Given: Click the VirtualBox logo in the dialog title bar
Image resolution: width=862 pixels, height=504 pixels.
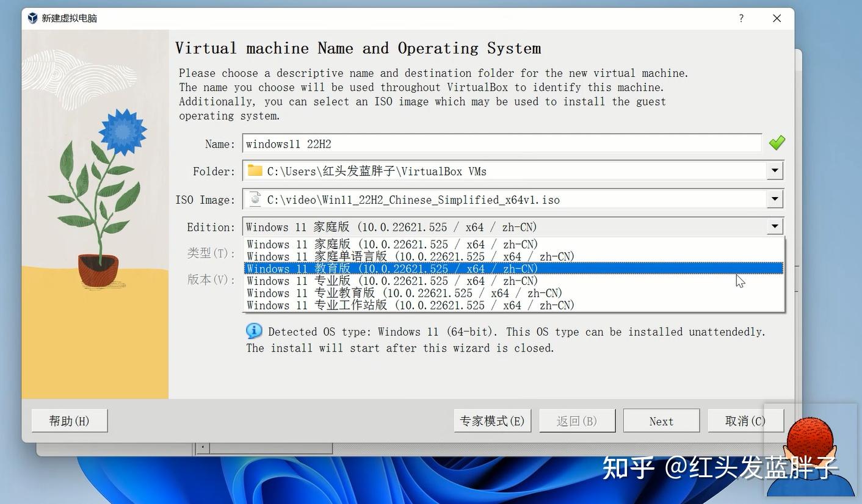Looking at the screenshot, I should pyautogui.click(x=31, y=18).
